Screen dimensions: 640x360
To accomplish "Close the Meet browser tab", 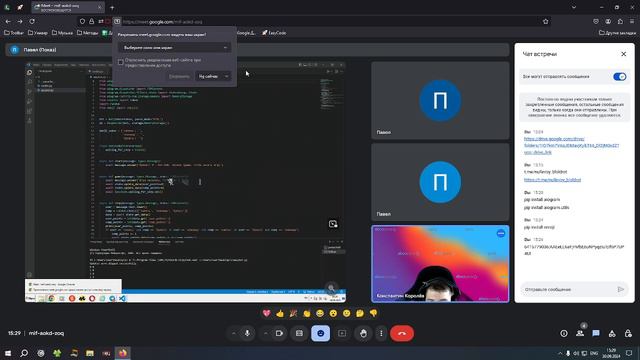I will [100, 7].
